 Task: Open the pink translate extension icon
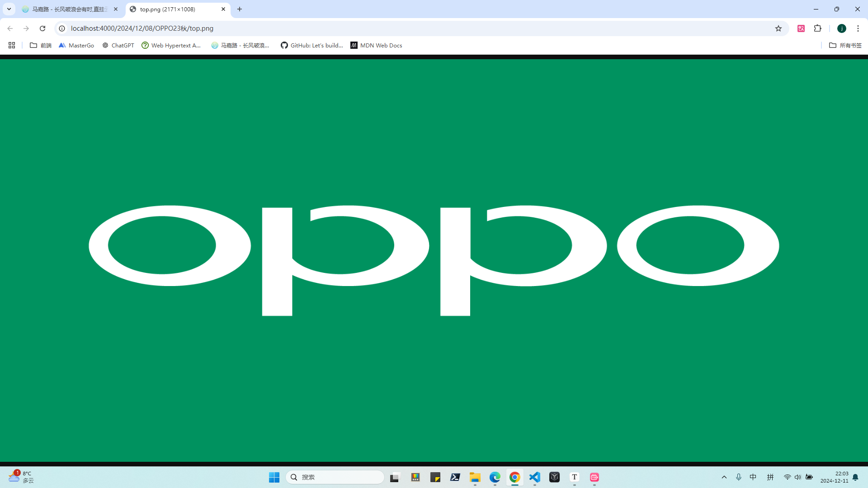click(x=801, y=28)
